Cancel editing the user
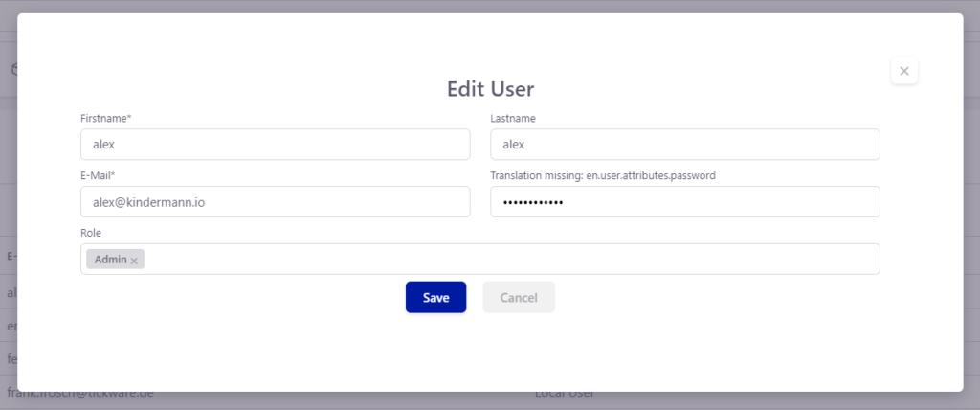This screenshot has height=410, width=980. tap(518, 297)
